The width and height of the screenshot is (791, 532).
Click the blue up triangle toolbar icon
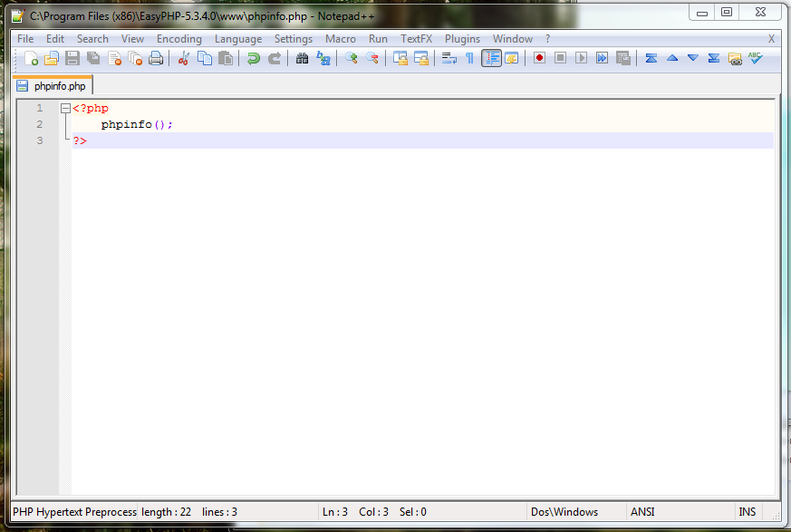coord(672,59)
